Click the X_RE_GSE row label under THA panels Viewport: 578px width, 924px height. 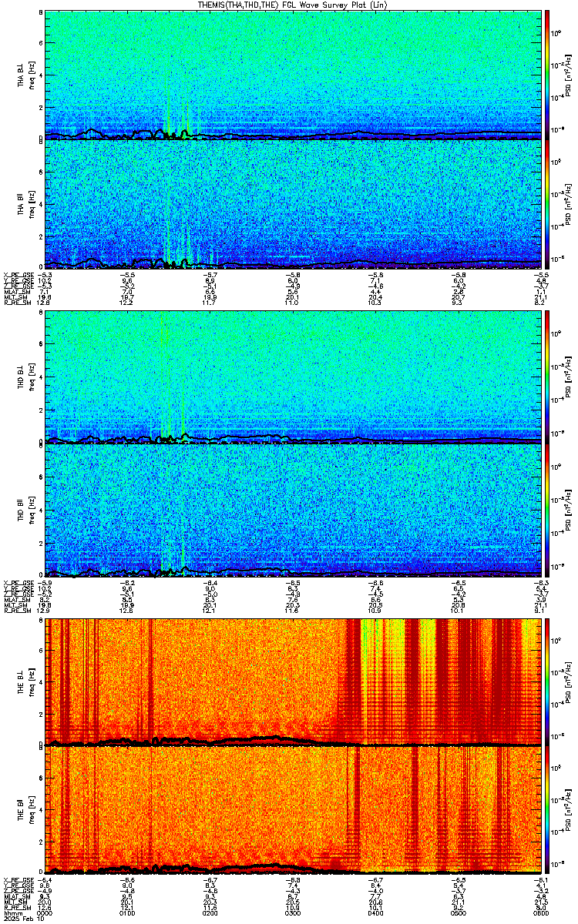point(17,275)
